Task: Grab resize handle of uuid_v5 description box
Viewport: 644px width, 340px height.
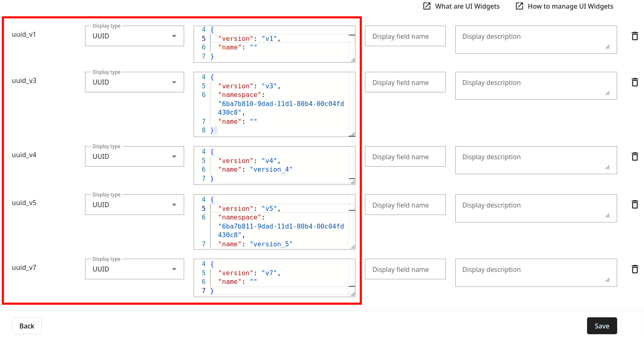Action: click(607, 216)
